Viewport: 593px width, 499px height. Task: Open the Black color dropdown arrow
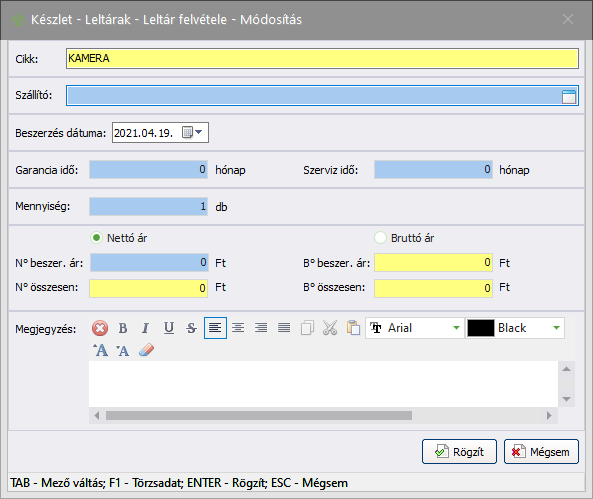pyautogui.click(x=556, y=328)
